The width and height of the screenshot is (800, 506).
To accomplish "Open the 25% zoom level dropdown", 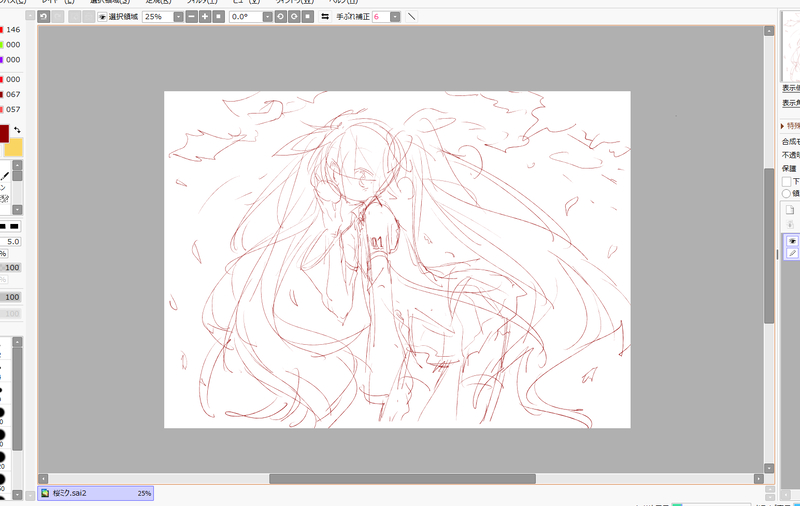I will (x=178, y=17).
